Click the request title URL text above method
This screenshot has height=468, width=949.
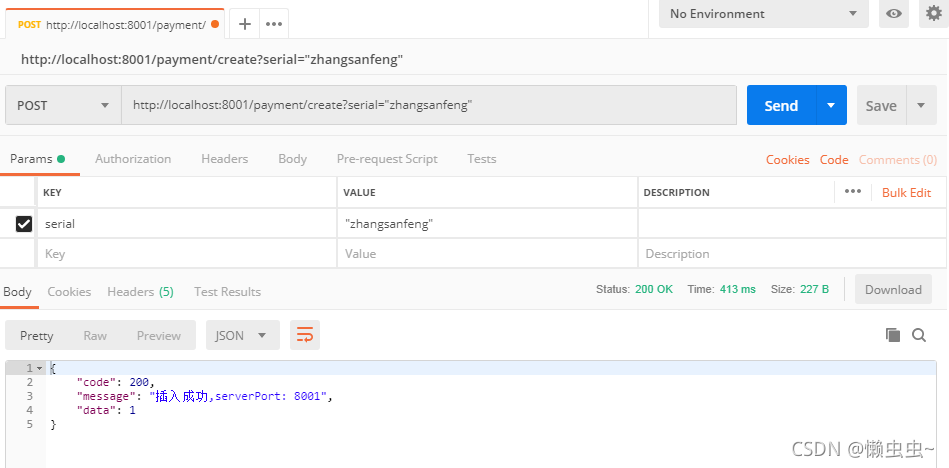click(212, 59)
